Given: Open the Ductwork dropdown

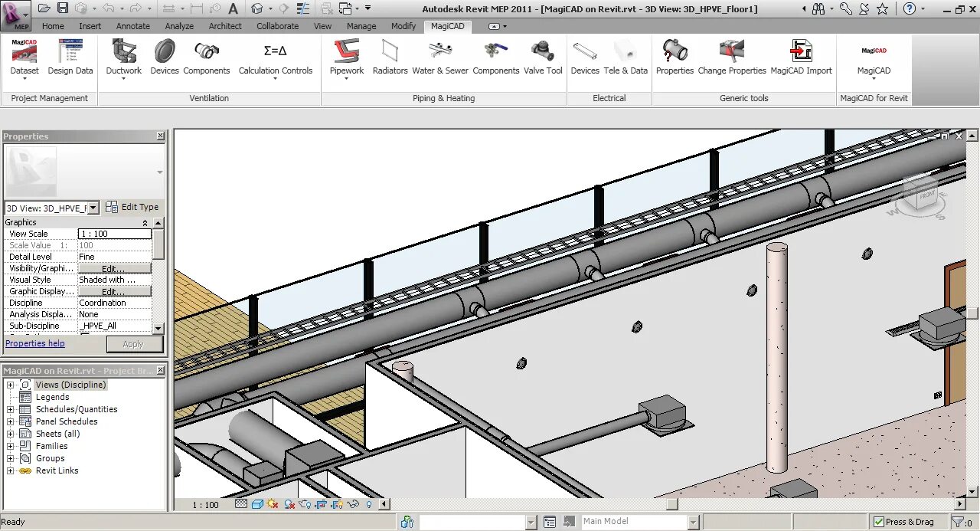Looking at the screenshot, I should (x=123, y=58).
